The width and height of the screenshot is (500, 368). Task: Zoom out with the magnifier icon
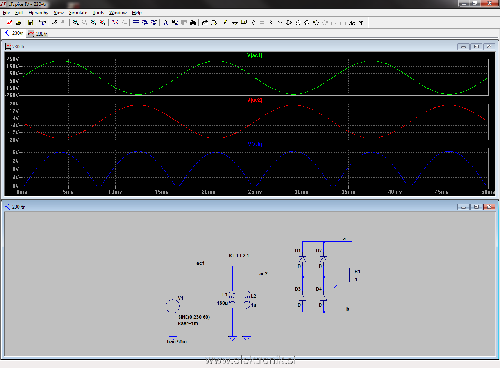tap(93, 22)
